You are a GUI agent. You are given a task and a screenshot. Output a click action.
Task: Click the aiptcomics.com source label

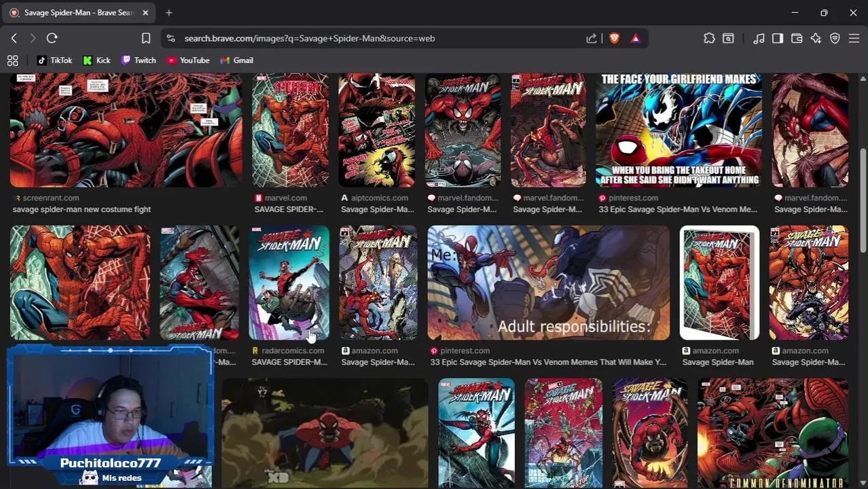380,198
